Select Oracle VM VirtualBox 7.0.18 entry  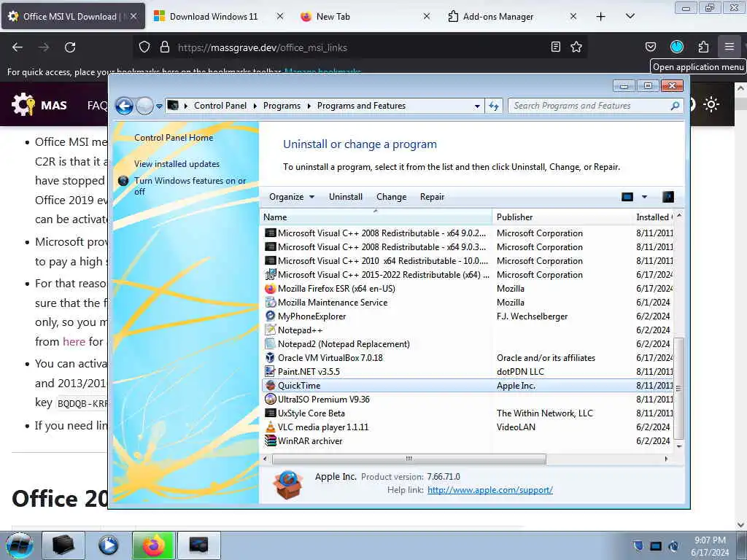point(468,357)
